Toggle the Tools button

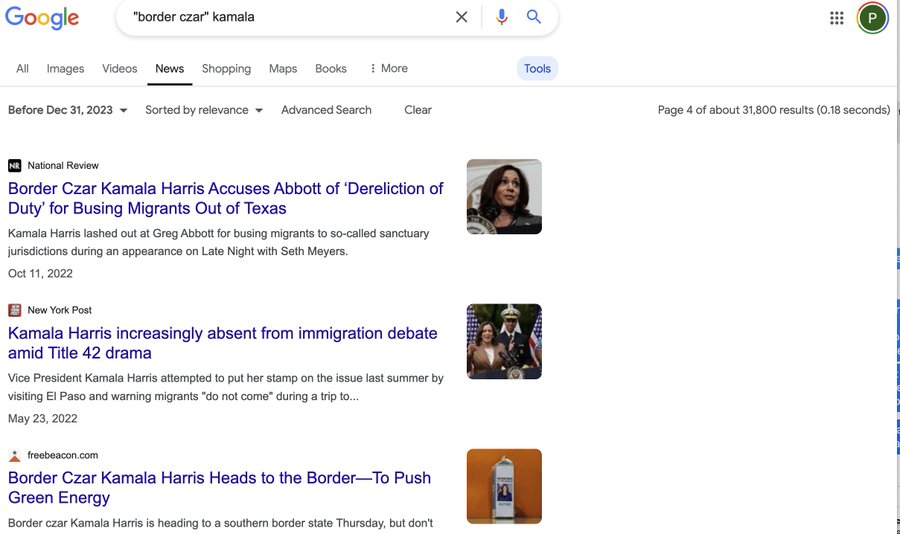click(537, 68)
